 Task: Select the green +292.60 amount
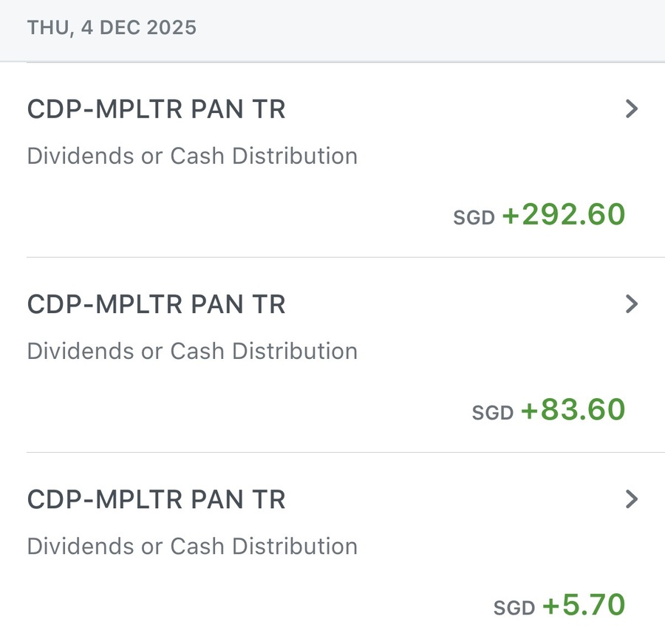point(564,215)
